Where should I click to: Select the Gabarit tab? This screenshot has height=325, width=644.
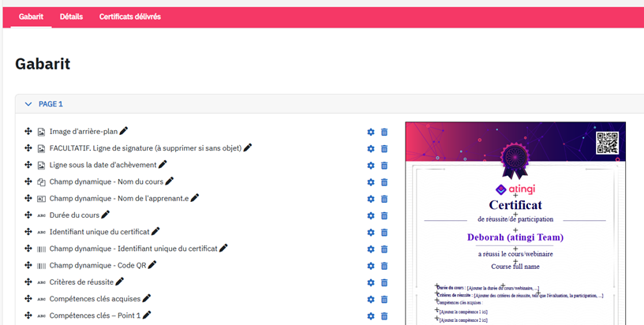[x=31, y=17]
